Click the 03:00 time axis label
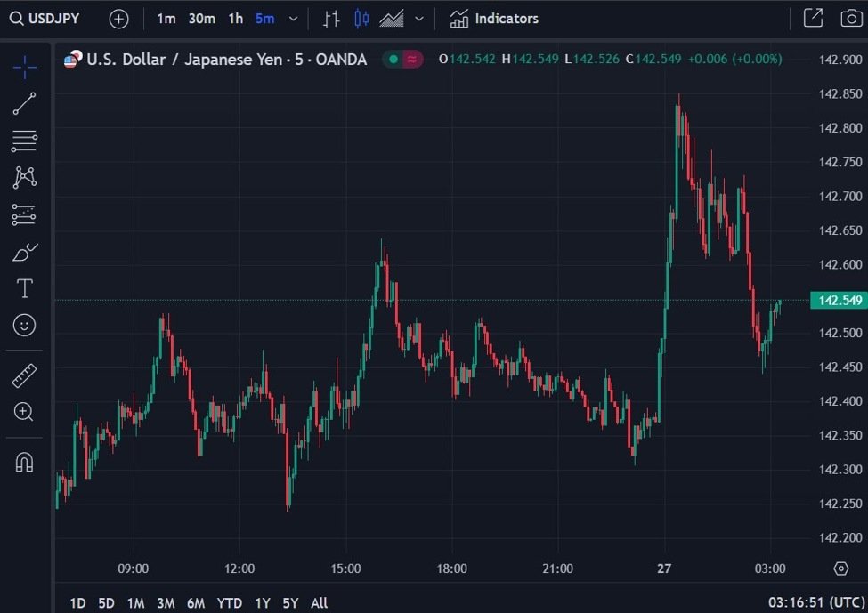The height and width of the screenshot is (613, 868). coord(770,569)
